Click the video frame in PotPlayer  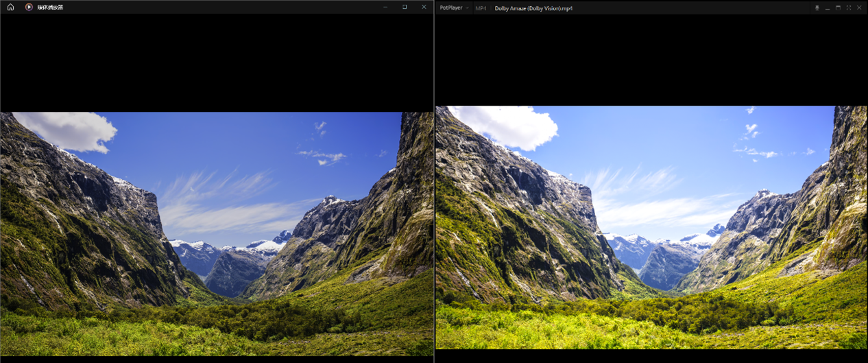click(x=651, y=226)
